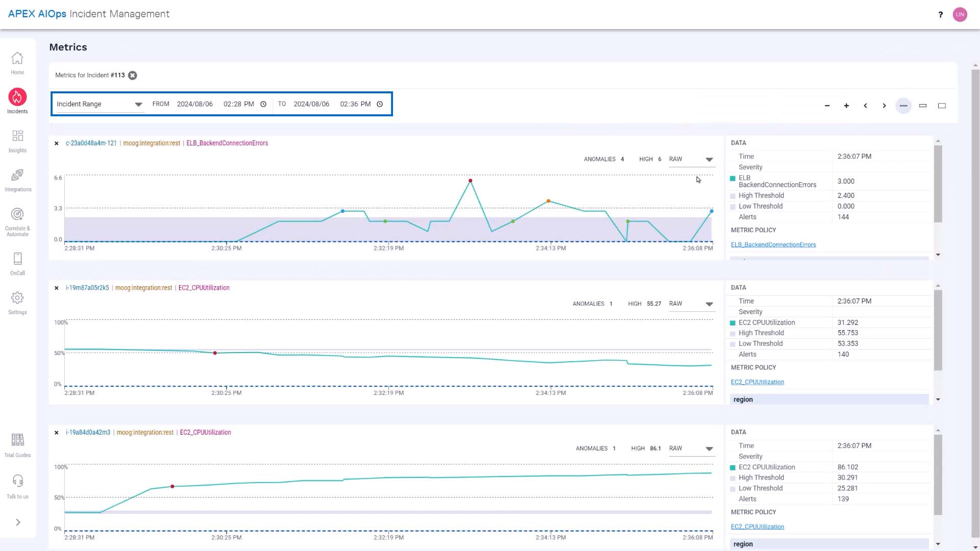
Task: Click red anomaly dot on i-19a84d0a42m3 chart
Action: click(173, 487)
